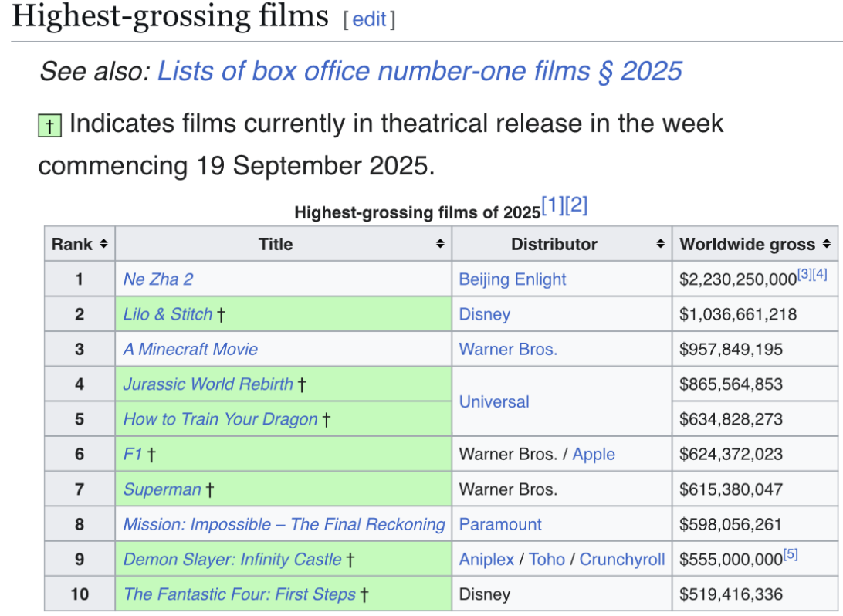This screenshot has width=843, height=616.
Task: Open Lists of box office number-one films link
Action: click(x=419, y=71)
